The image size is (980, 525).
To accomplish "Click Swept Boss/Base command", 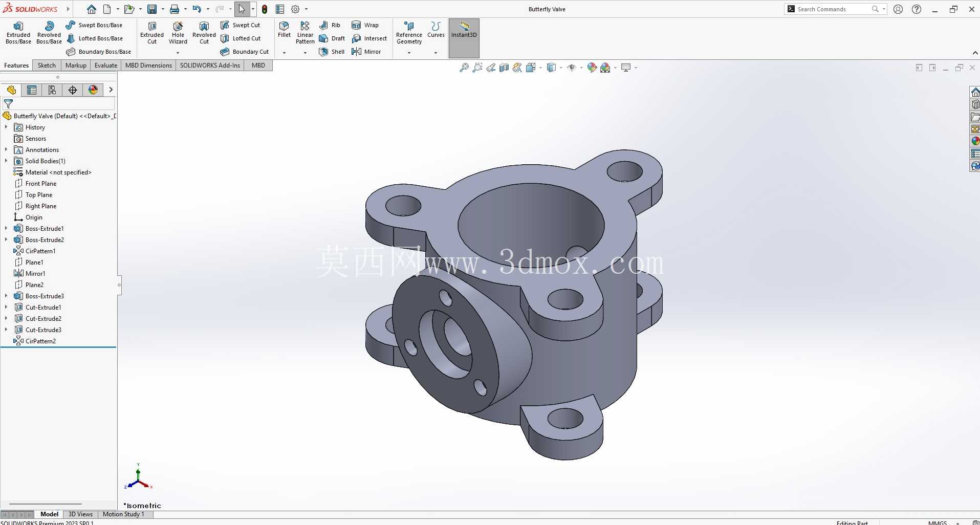I will click(x=94, y=25).
